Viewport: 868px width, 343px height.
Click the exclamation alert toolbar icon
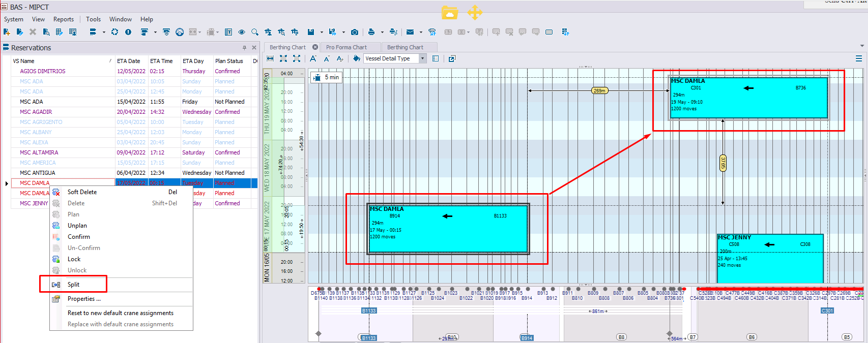[x=128, y=32]
